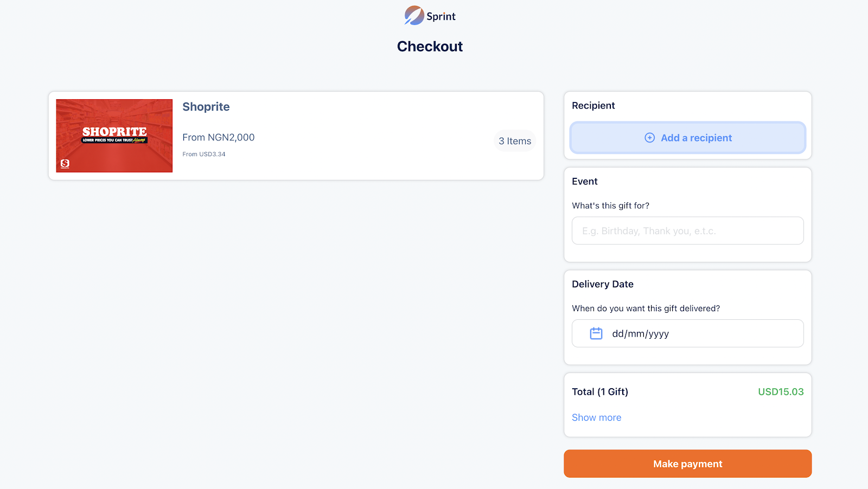
Task: Click the Make payment button
Action: pyautogui.click(x=687, y=464)
